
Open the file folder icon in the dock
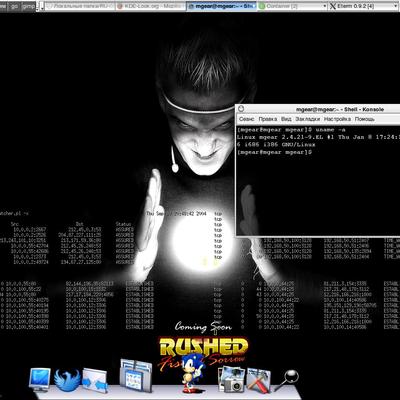(x=136, y=375)
